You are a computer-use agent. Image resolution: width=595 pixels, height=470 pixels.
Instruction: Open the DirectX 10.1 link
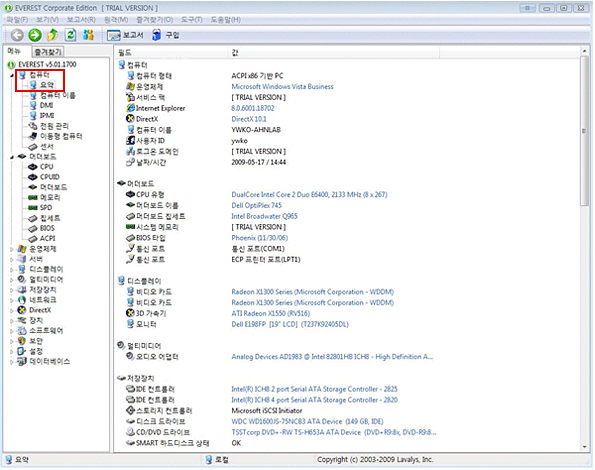(249, 119)
